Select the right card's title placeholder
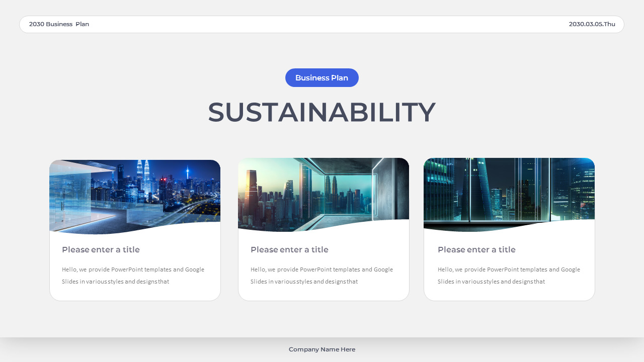 pyautogui.click(x=476, y=249)
